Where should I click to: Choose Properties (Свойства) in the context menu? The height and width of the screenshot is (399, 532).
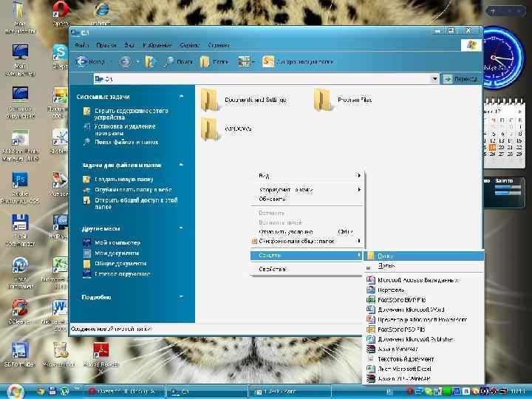pyautogui.click(x=307, y=269)
